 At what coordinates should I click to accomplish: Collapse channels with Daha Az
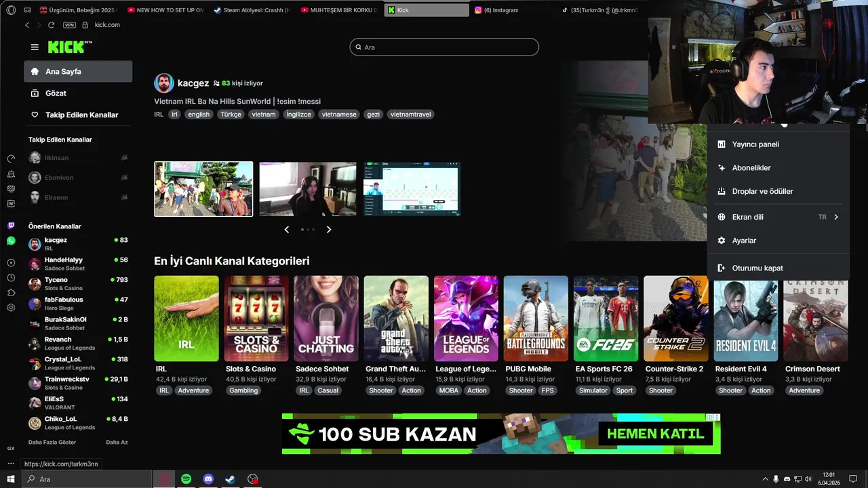tap(117, 442)
